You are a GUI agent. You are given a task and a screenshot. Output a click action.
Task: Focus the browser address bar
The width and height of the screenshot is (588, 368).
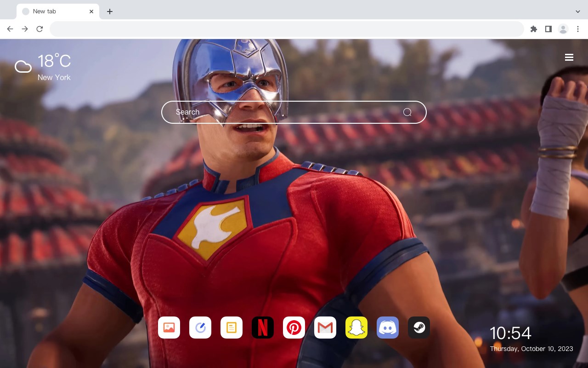[x=287, y=29]
